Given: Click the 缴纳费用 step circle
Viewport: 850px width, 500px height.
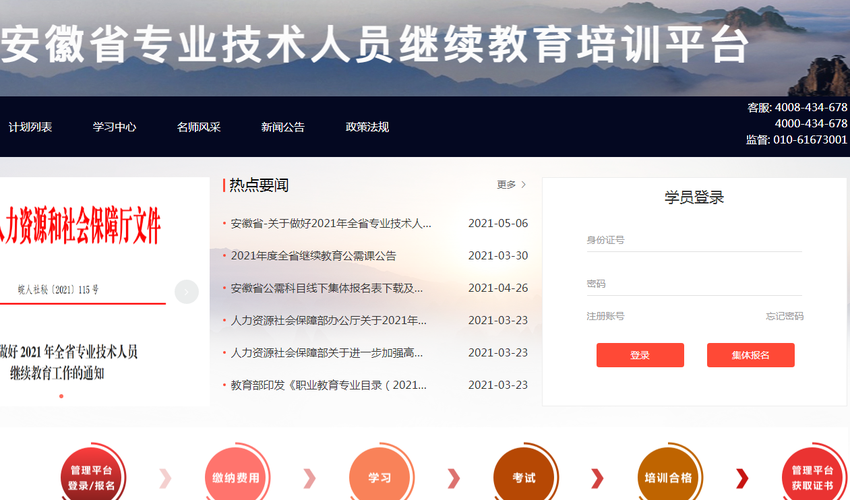Looking at the screenshot, I should coord(236,476).
